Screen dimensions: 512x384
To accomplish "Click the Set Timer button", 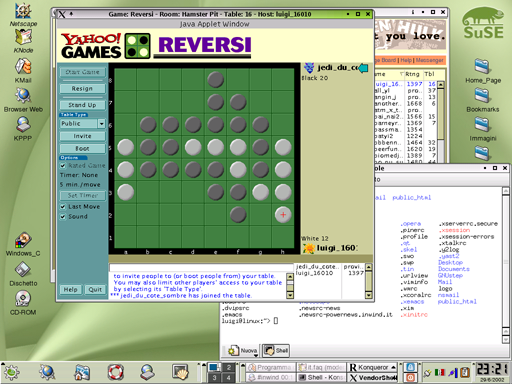I will click(x=82, y=196).
